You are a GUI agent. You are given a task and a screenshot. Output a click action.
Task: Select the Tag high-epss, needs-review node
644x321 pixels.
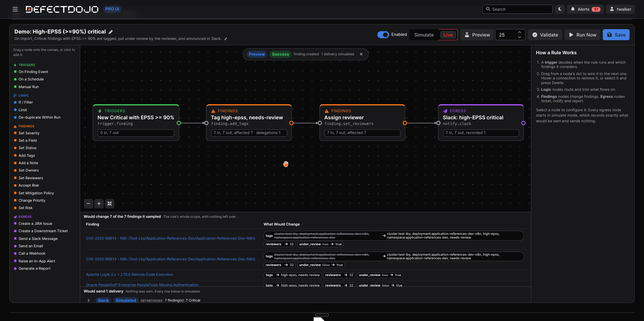tap(249, 123)
